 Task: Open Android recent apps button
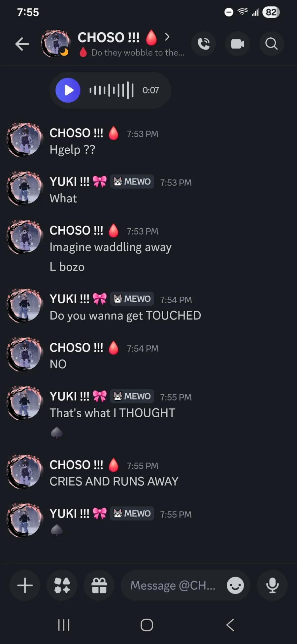coord(64,625)
